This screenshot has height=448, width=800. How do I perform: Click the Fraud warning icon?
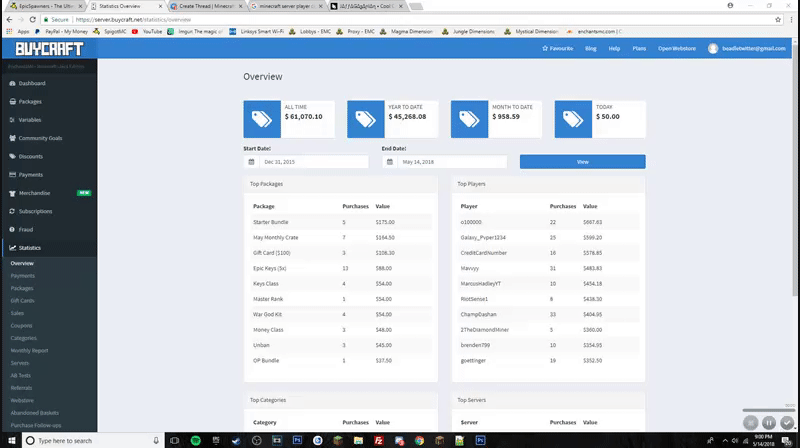point(12,230)
